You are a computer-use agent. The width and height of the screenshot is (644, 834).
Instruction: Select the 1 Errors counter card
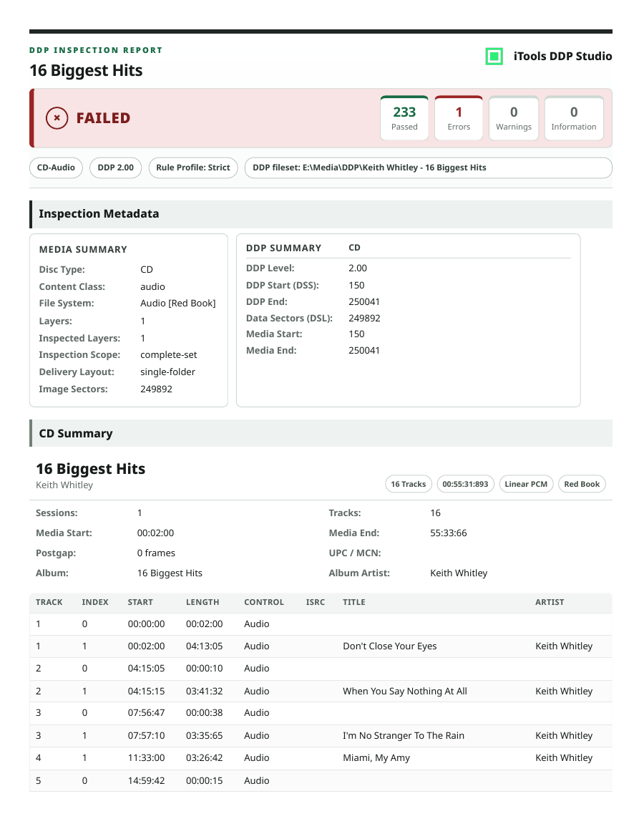coord(459,118)
